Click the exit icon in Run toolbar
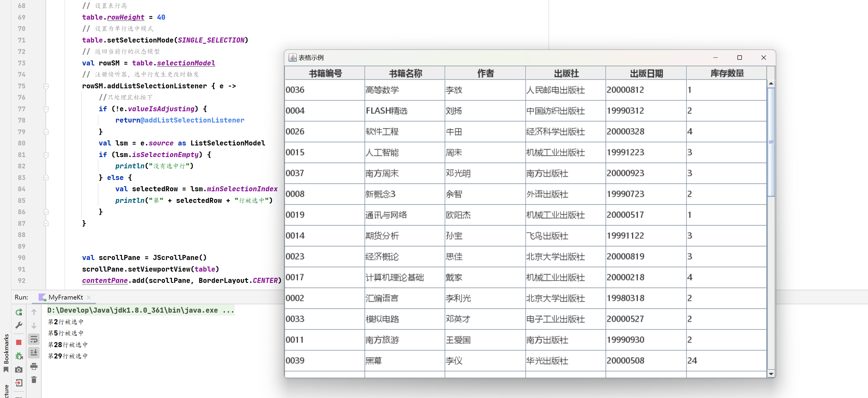Screen dimensions: 868x398 click(19, 383)
